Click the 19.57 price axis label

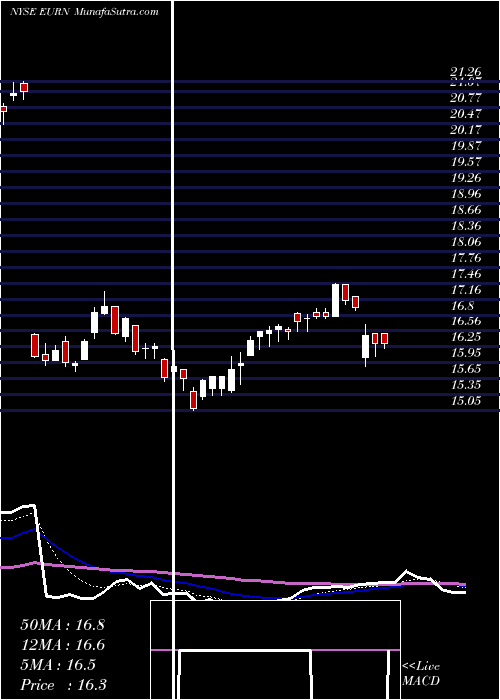tap(466, 162)
